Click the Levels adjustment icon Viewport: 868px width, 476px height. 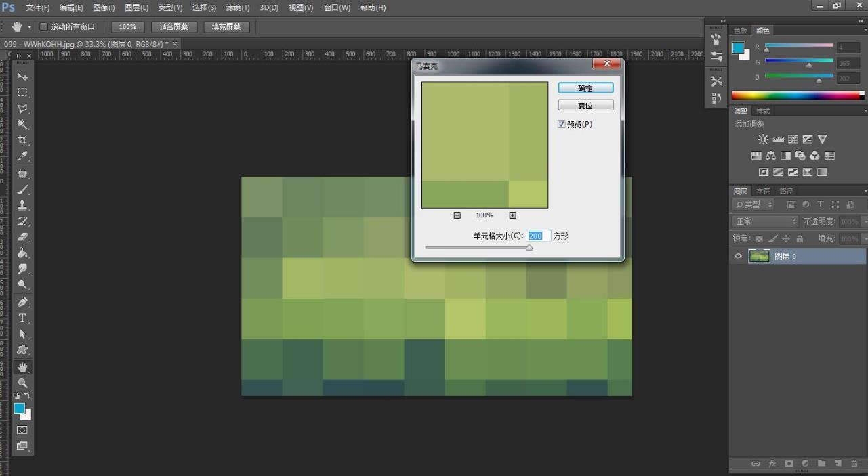pyautogui.click(x=778, y=139)
